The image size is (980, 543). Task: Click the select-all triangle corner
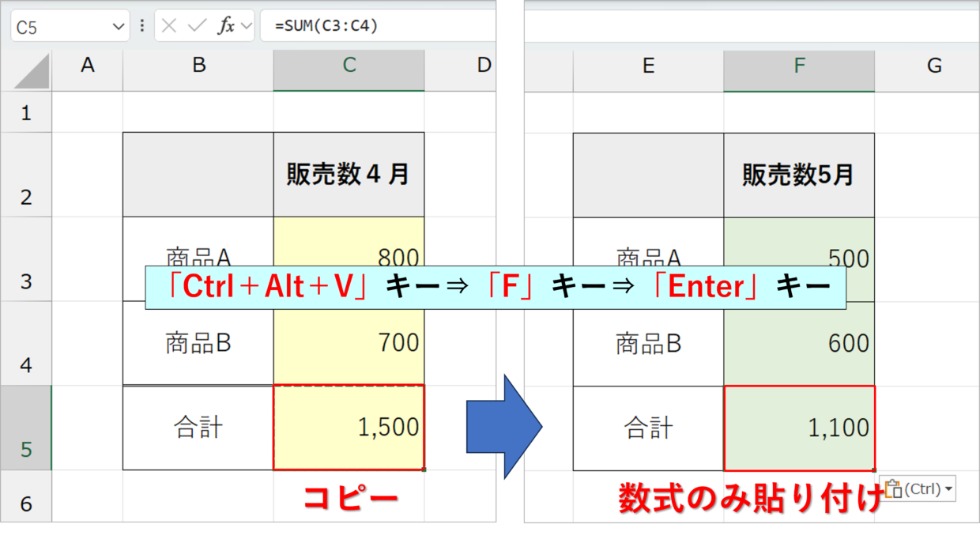pyautogui.click(x=32, y=72)
